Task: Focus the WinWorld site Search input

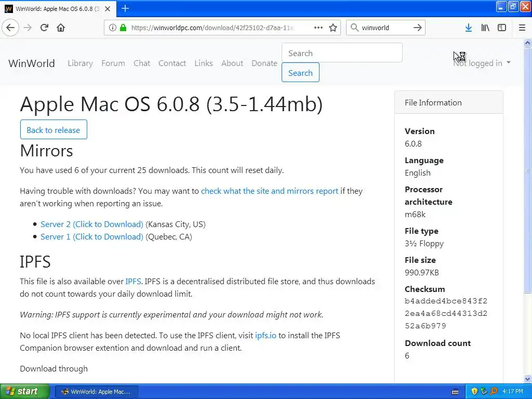Action: [x=342, y=53]
